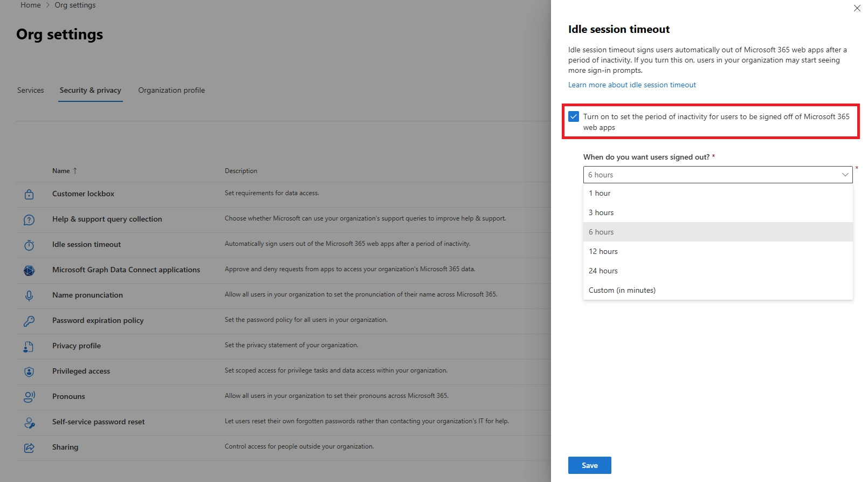Image resolution: width=868 pixels, height=482 pixels.
Task: Open the Customer lockbox setting
Action: pos(83,194)
